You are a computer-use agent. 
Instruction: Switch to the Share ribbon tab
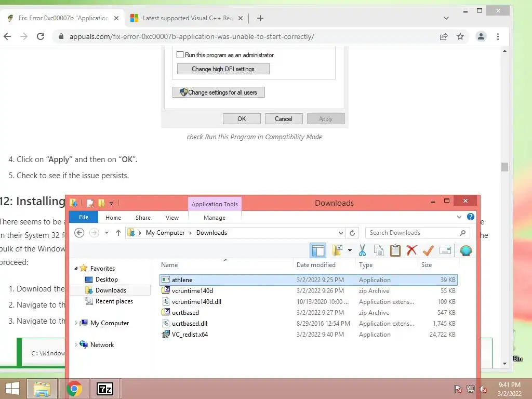pos(143,218)
